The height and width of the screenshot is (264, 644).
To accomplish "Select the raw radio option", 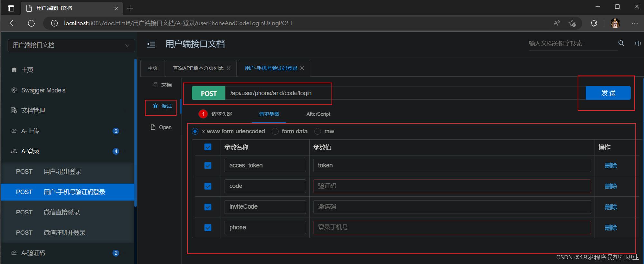I will coord(317,131).
